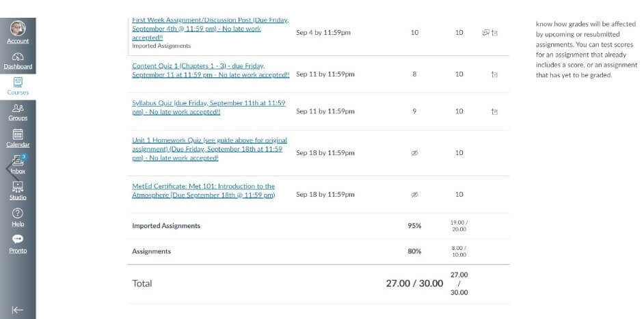Click the Content Quiz 1 score of 8
Image resolution: width=644 pixels, height=319 pixels.
tap(414, 74)
